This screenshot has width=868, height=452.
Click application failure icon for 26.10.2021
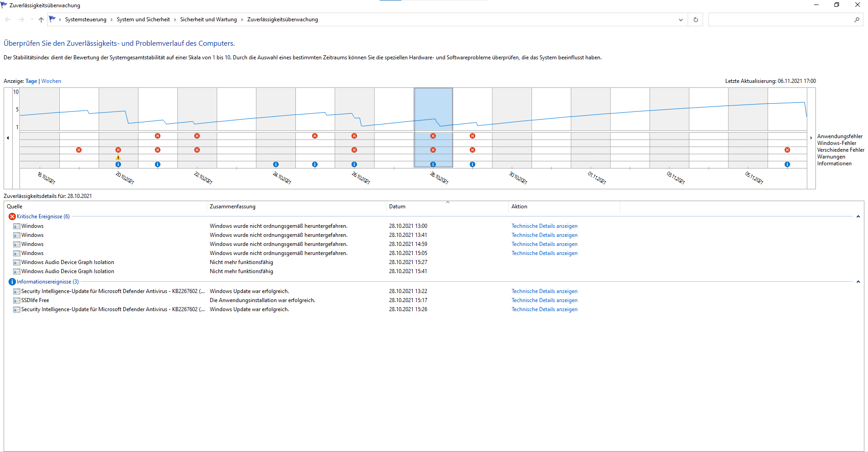[354, 136]
